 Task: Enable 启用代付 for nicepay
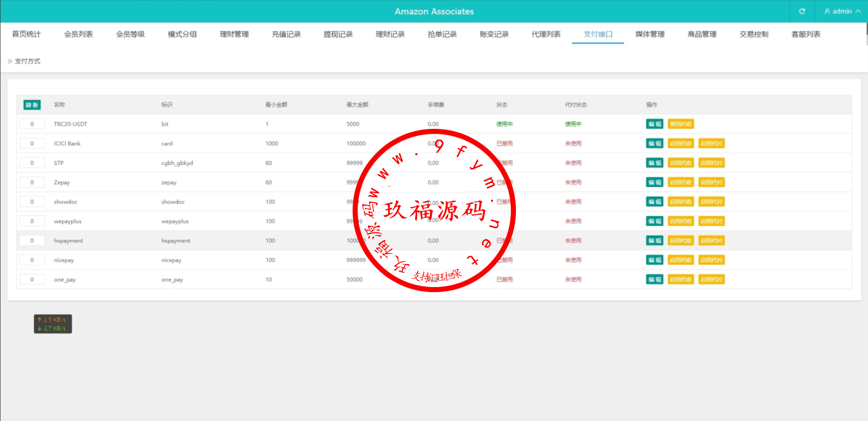(x=711, y=260)
